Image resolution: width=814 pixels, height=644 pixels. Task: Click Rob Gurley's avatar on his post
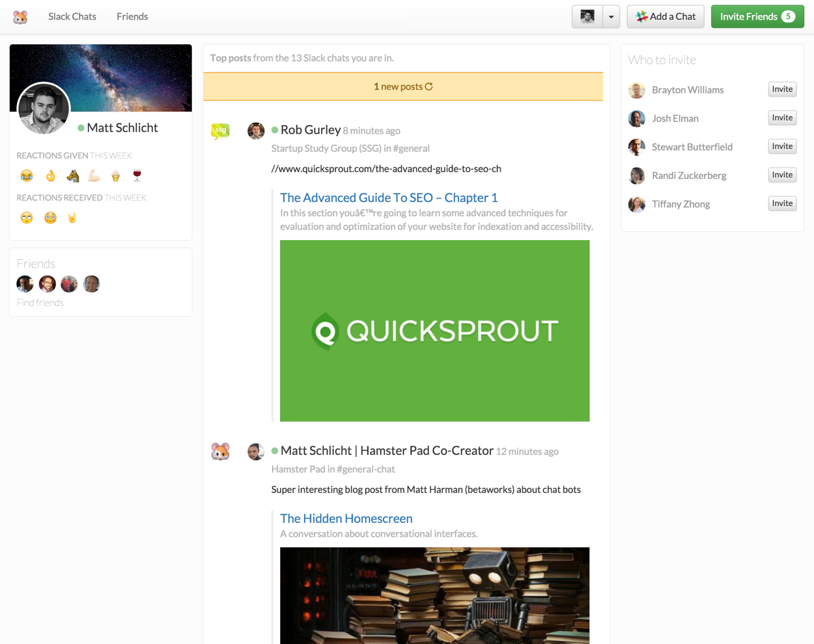coord(256,131)
